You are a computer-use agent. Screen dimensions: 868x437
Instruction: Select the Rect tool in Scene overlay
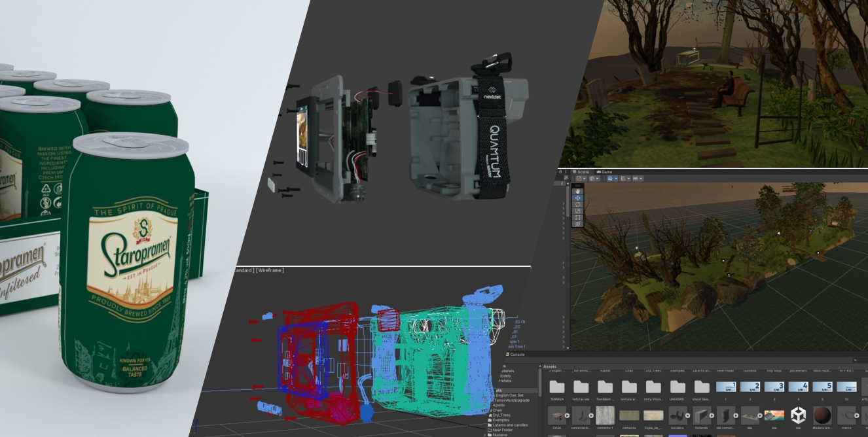577,217
